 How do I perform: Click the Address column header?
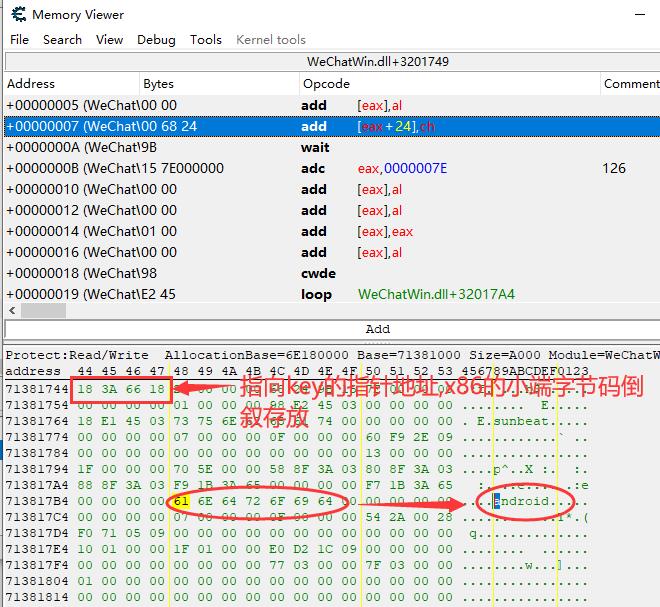tap(72, 84)
